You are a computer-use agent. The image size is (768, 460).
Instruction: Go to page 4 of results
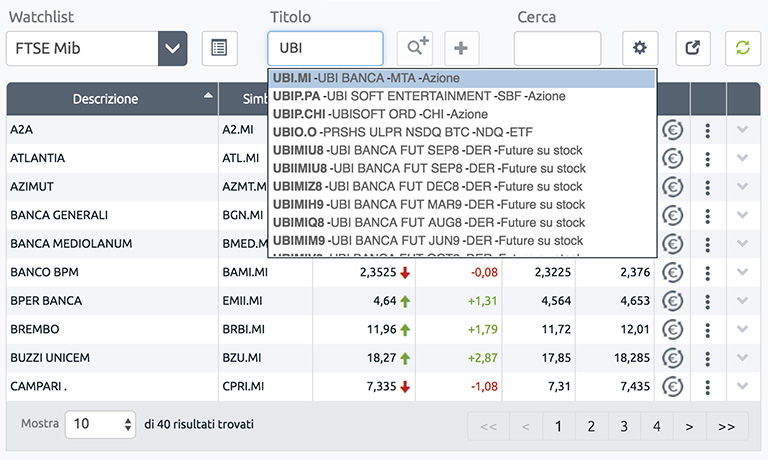(657, 427)
